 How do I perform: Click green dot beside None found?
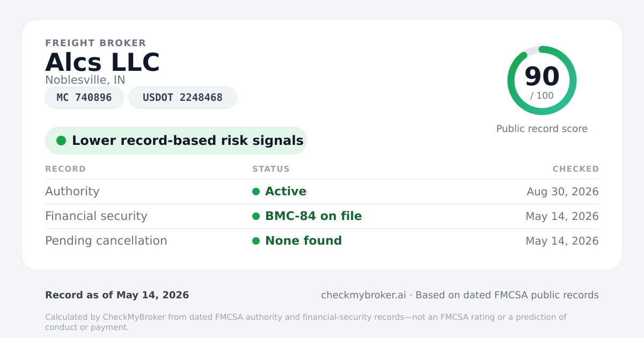(x=256, y=241)
